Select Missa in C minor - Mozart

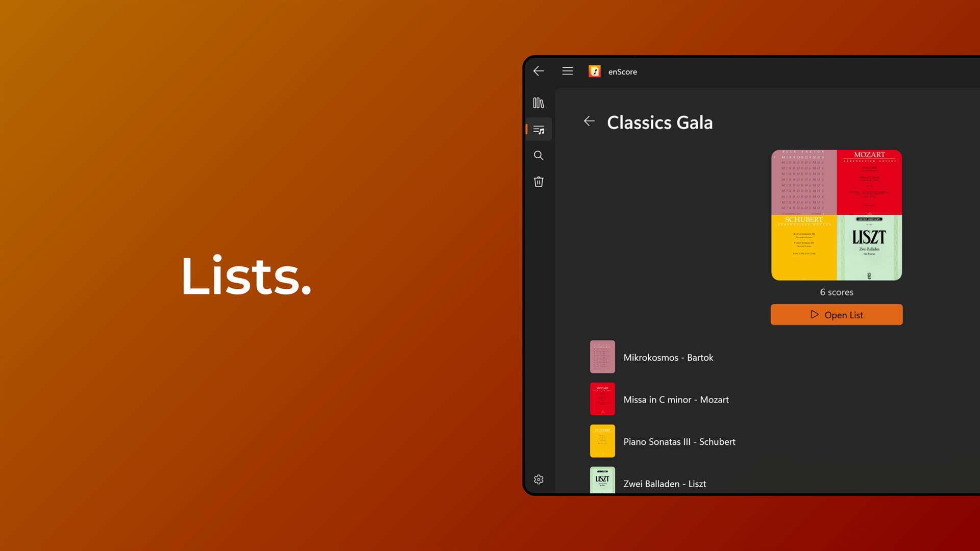[676, 400]
